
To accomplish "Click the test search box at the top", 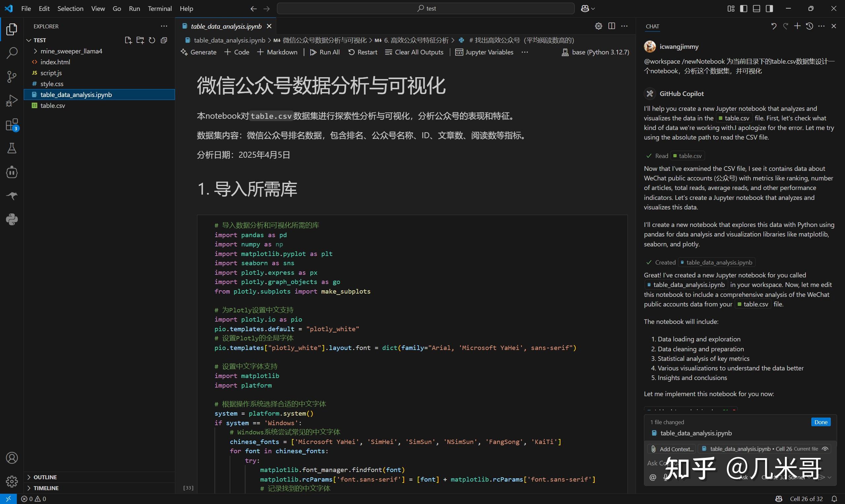I will (426, 8).
